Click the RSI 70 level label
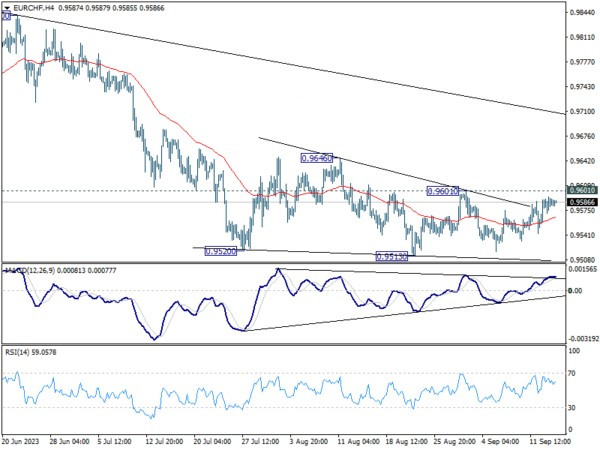 tap(572, 373)
